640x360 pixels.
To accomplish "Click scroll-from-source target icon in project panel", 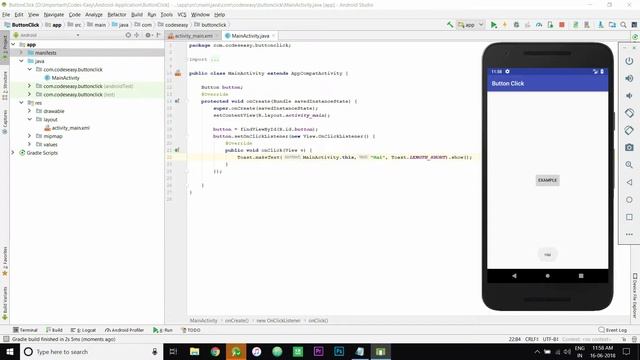I will [128, 35].
